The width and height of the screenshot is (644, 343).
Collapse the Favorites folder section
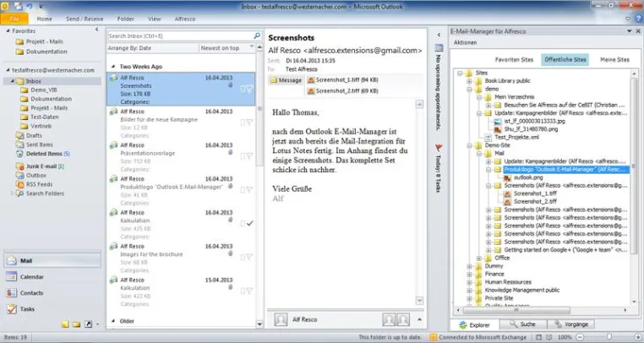pyautogui.click(x=8, y=30)
